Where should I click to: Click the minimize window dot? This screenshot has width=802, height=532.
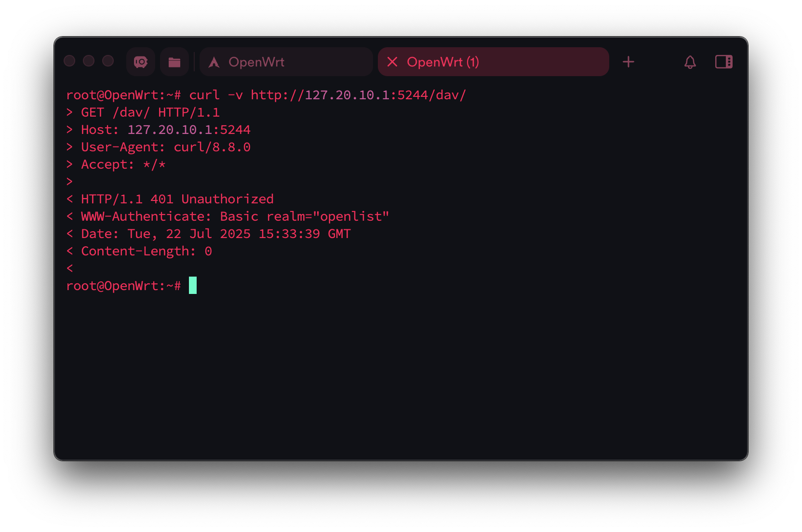89,61
